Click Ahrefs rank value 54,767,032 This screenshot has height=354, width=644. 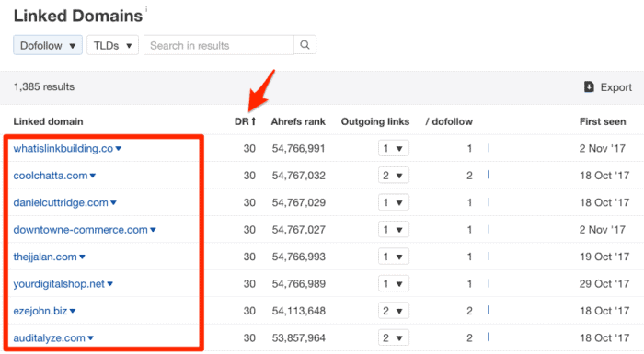pos(299,176)
